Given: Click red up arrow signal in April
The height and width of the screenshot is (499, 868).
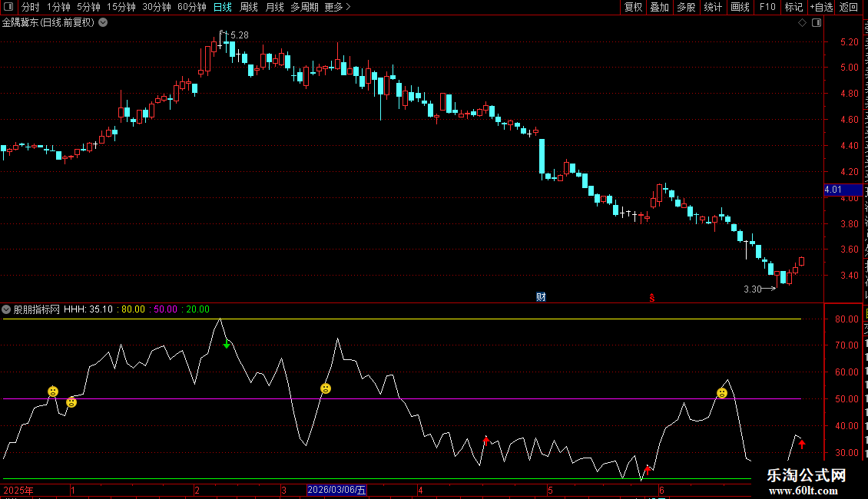Looking at the screenshot, I should coord(486,441).
